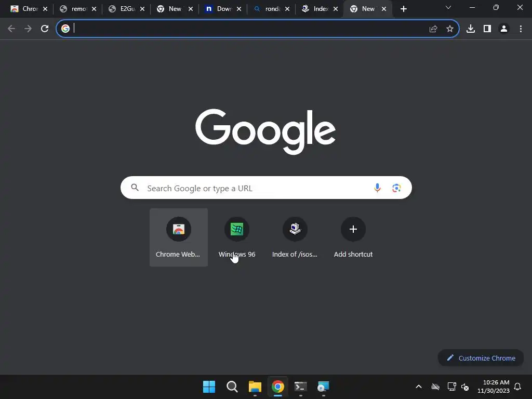Open the tab search dropdown chevron
The height and width of the screenshot is (399, 532).
tap(448, 7)
